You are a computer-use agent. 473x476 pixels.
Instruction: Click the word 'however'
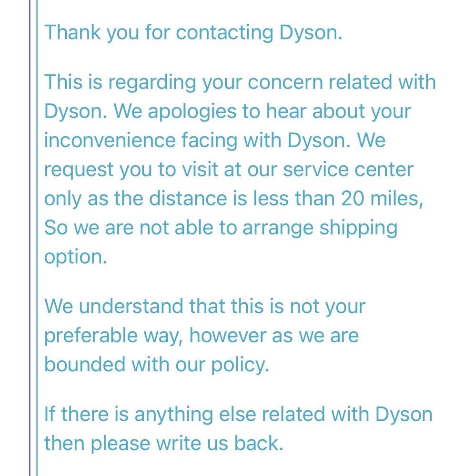tap(228, 335)
